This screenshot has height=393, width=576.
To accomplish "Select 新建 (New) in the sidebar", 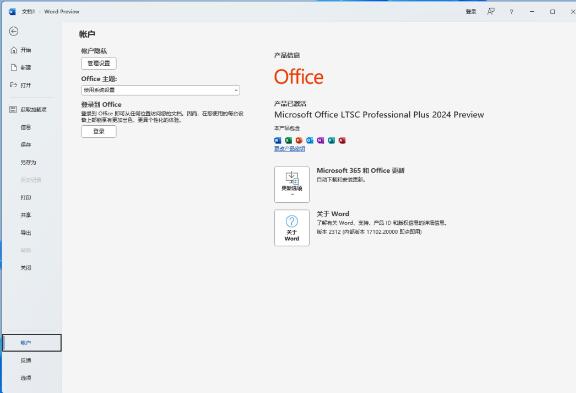I will [25, 68].
